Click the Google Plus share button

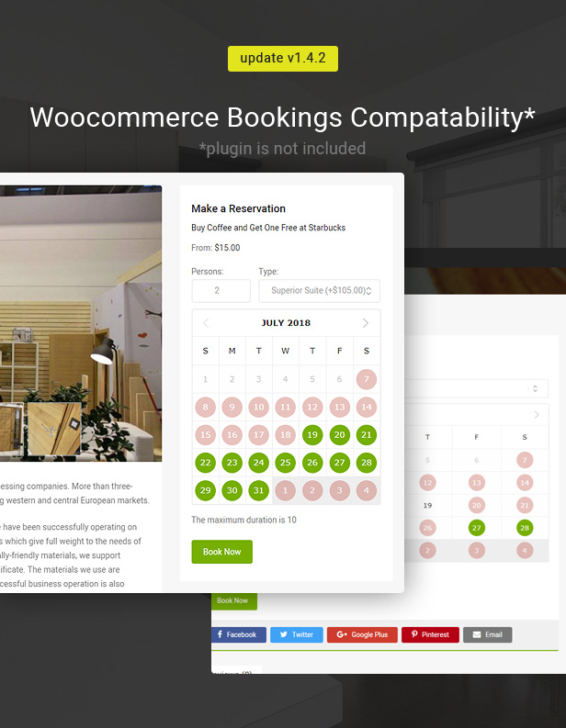(361, 634)
